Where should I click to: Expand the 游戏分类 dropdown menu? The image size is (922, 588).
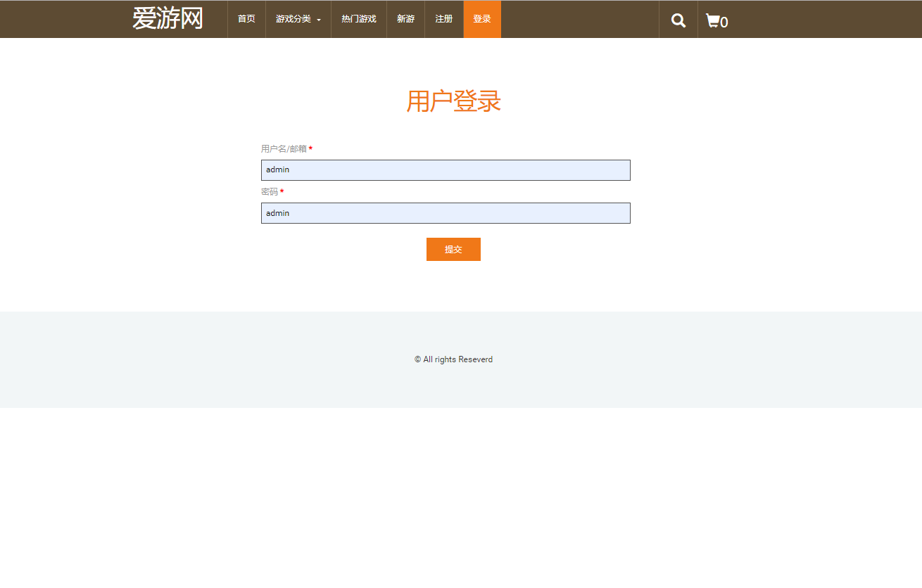point(293,19)
